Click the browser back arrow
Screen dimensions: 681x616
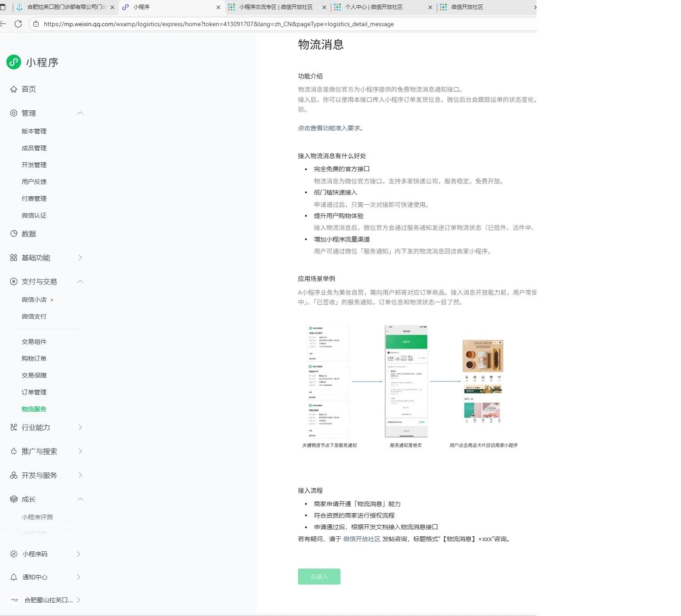point(3,24)
